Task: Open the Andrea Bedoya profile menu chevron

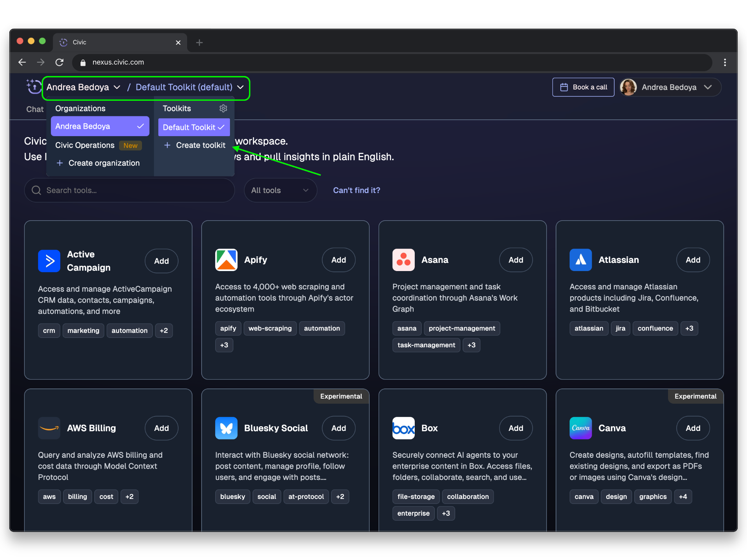Action: tap(708, 87)
